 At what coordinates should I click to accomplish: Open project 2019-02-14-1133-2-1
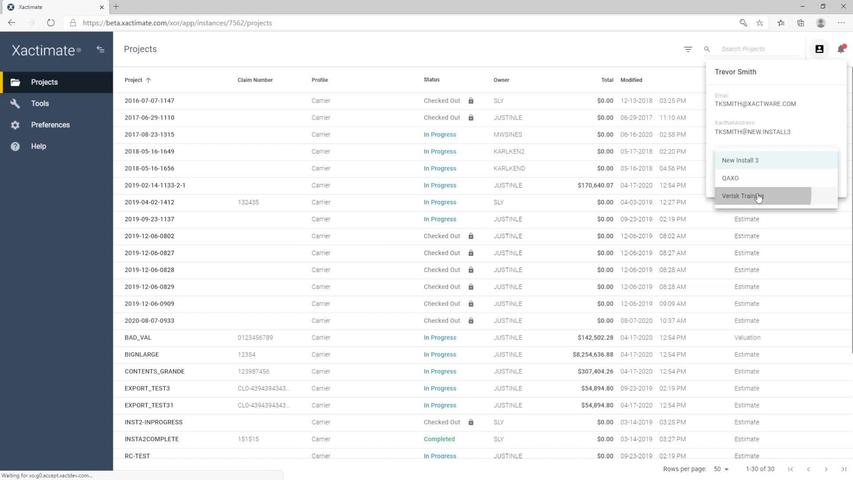155,185
